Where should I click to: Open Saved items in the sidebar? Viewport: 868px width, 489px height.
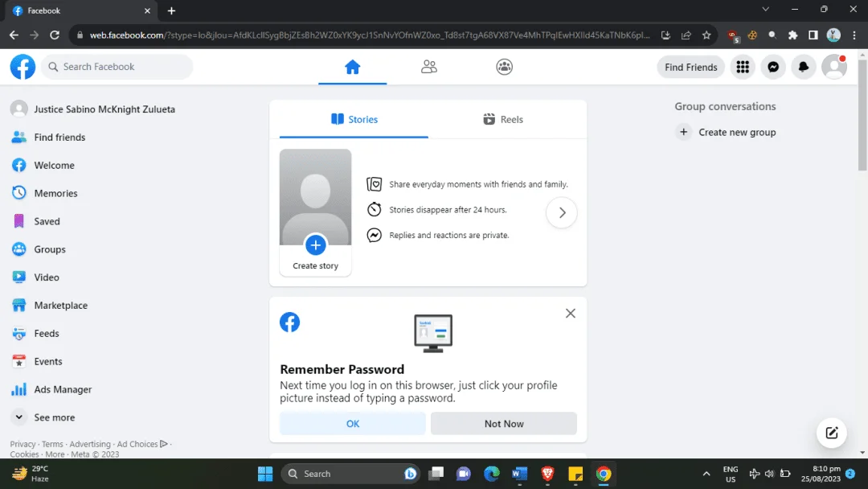[36, 221]
